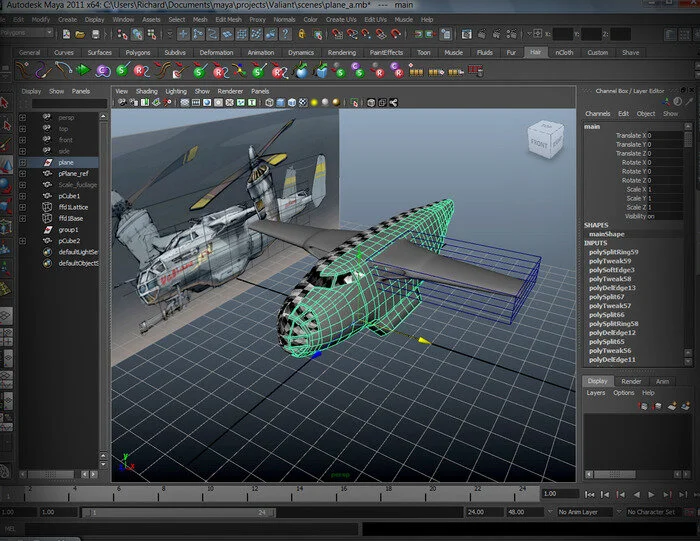Expand the pCube1 node in the Outliner

pos(23,196)
